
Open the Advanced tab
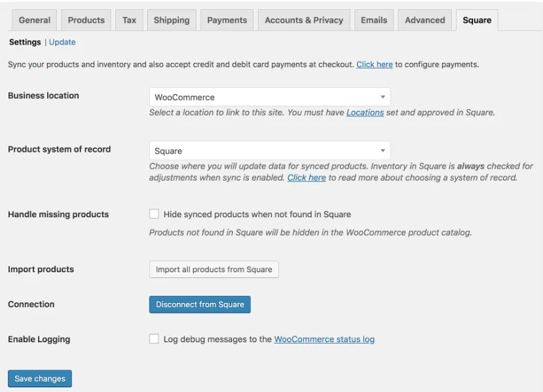[x=425, y=20]
